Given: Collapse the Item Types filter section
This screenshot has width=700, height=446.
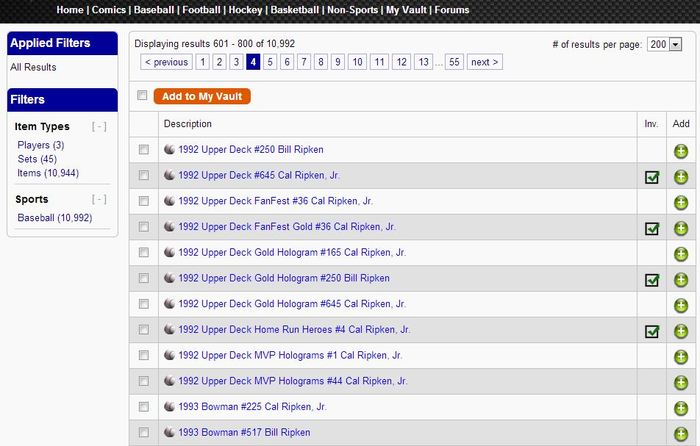Looking at the screenshot, I should tap(99, 127).
